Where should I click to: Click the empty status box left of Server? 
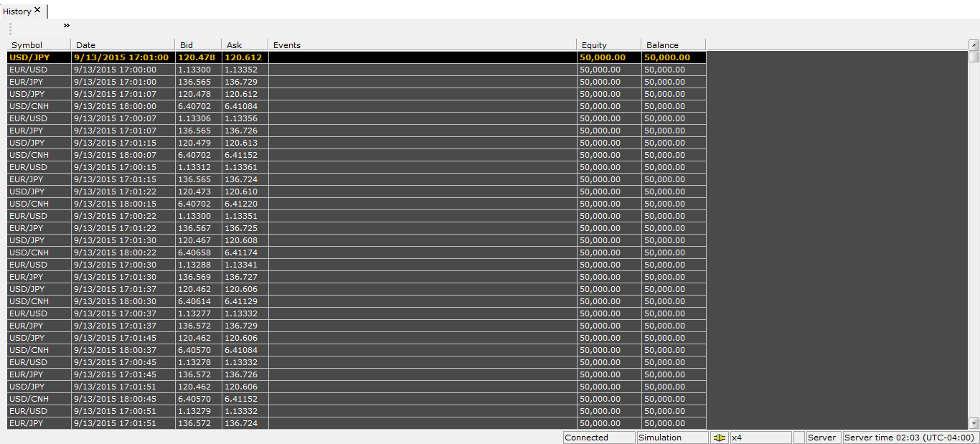pos(799,438)
